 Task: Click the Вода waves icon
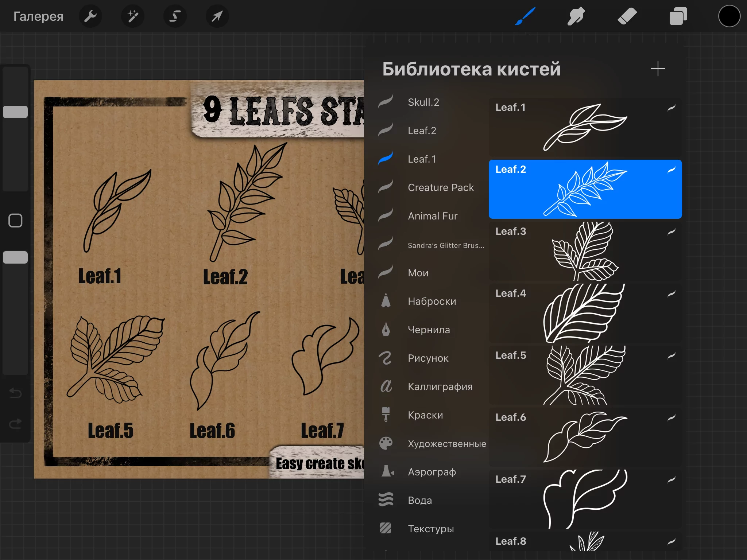pyautogui.click(x=386, y=499)
